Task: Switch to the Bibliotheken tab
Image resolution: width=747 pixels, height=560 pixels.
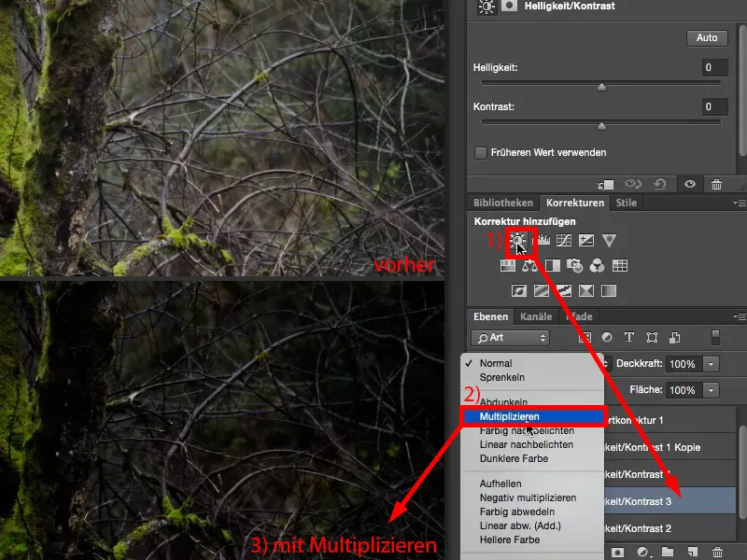Action: [x=503, y=203]
